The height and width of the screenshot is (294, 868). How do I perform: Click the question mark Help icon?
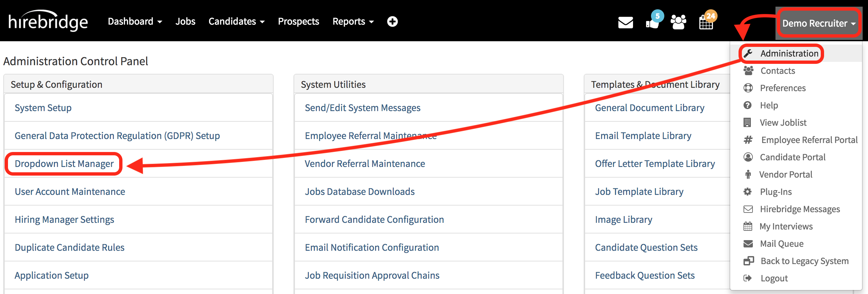pyautogui.click(x=748, y=105)
